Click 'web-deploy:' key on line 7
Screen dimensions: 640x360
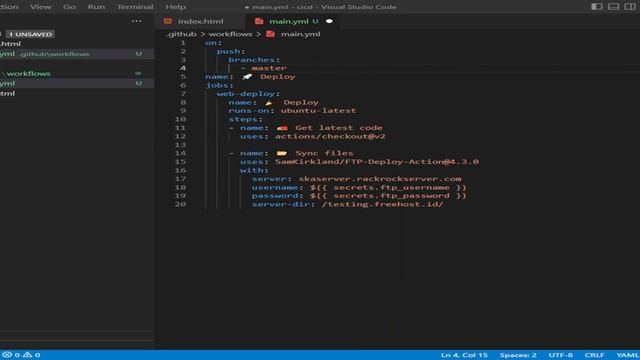pyautogui.click(x=248, y=94)
